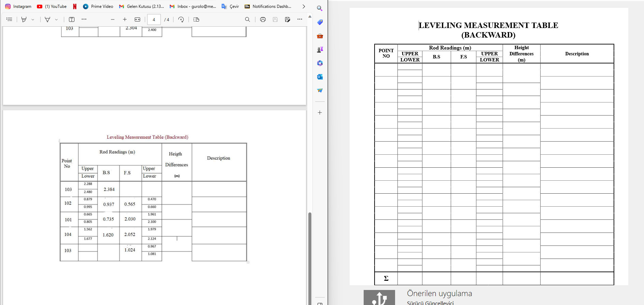This screenshot has width=644, height=305.
Task: Print the PDF document
Action: pyautogui.click(x=263, y=19)
